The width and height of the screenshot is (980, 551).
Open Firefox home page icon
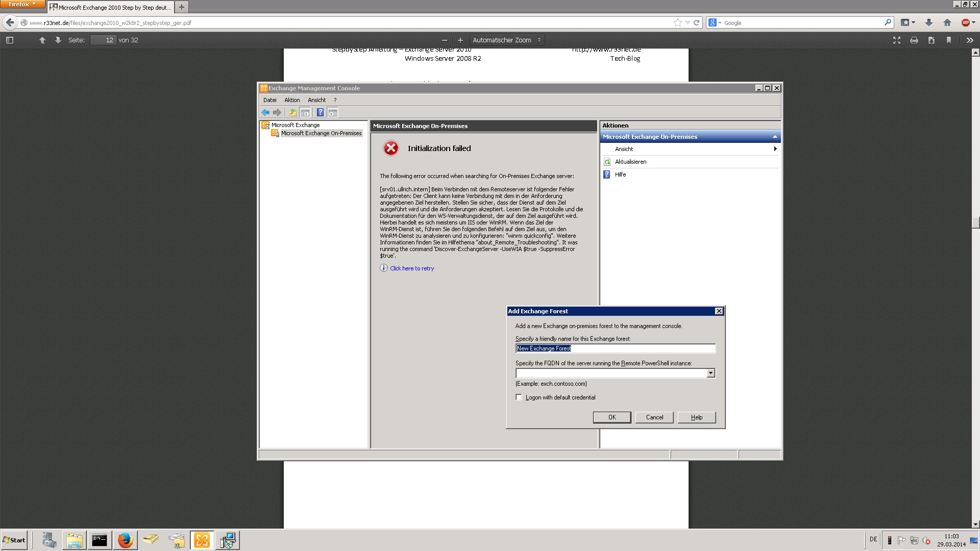coord(947,22)
